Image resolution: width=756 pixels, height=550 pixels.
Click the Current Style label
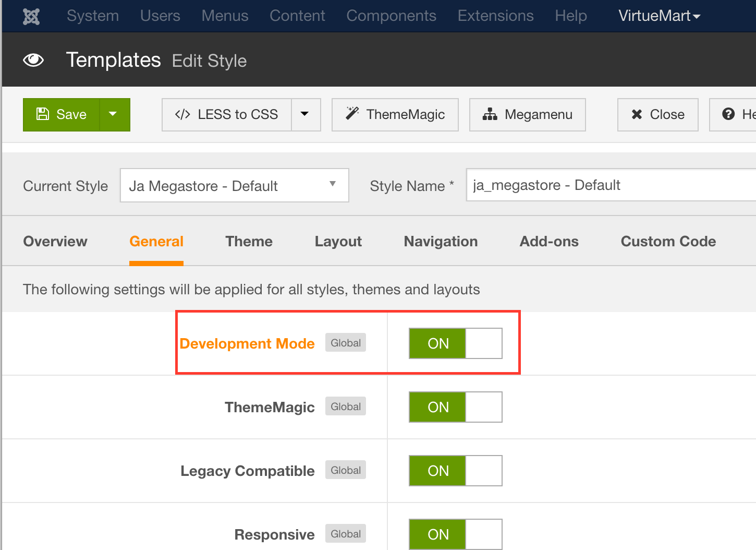(66, 186)
